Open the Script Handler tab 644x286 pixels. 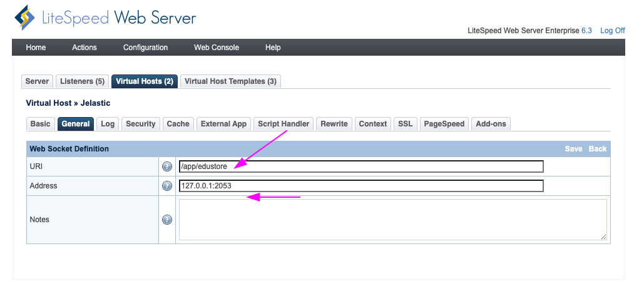[x=284, y=124]
